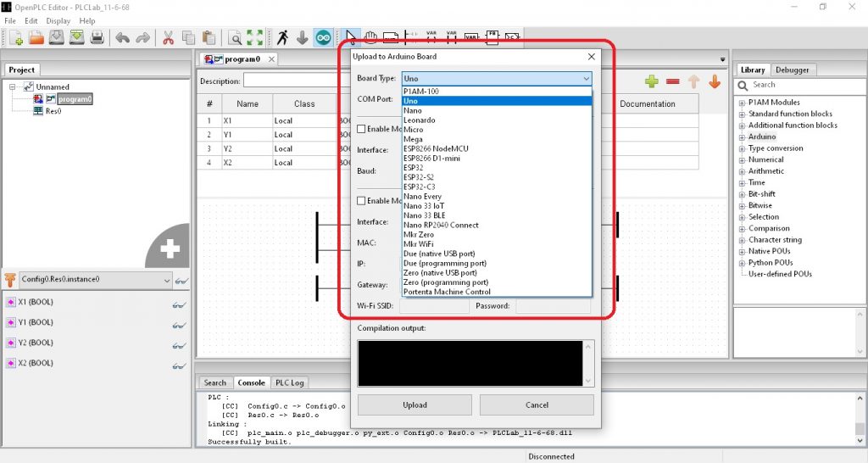Start PLC simulation running man icon
The height and width of the screenshot is (463, 868).
pyautogui.click(x=282, y=37)
